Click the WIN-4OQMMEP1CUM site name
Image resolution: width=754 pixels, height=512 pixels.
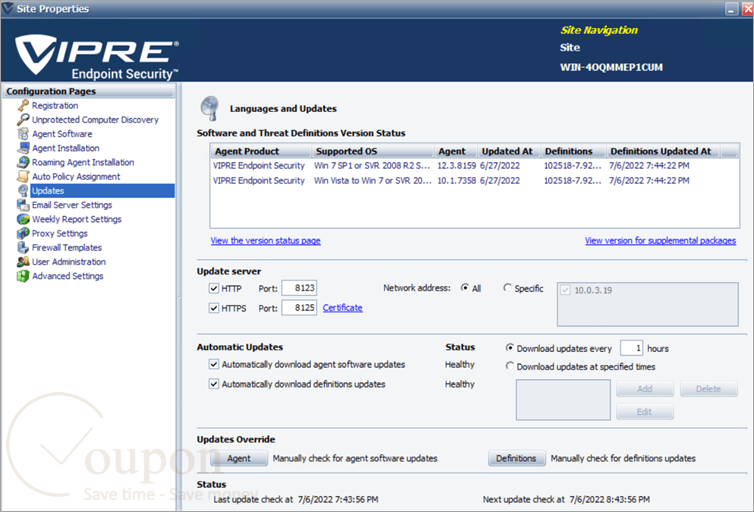click(611, 67)
